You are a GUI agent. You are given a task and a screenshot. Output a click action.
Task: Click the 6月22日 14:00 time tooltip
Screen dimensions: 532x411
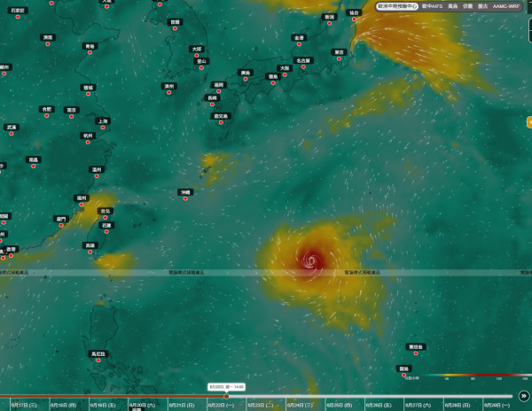pos(226,387)
